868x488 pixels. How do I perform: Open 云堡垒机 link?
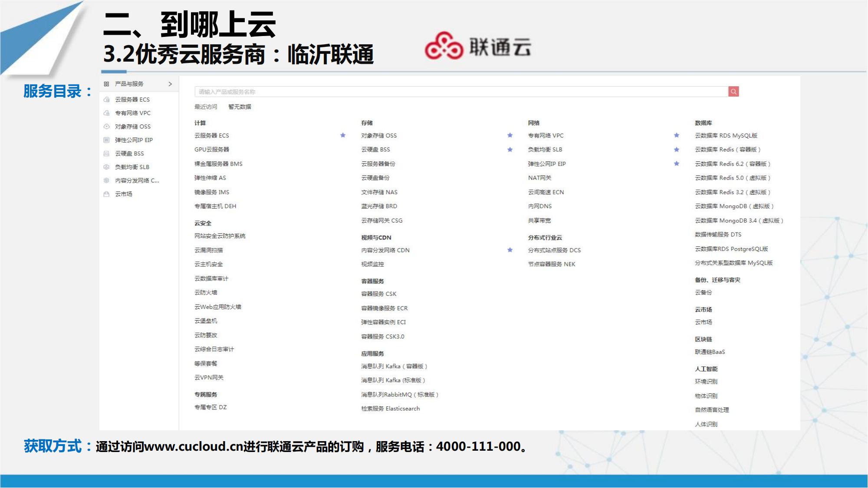pos(206,321)
